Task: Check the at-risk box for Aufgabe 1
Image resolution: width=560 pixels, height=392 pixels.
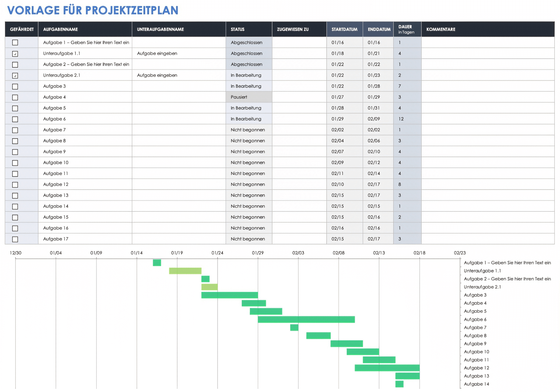Action: click(x=15, y=43)
